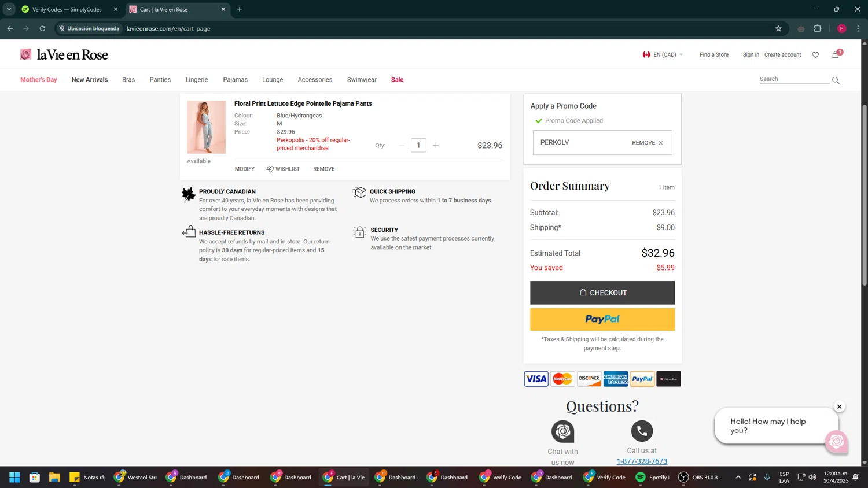Open Chrome three-dot menu
The width and height of the screenshot is (868, 488).
[x=858, y=28]
